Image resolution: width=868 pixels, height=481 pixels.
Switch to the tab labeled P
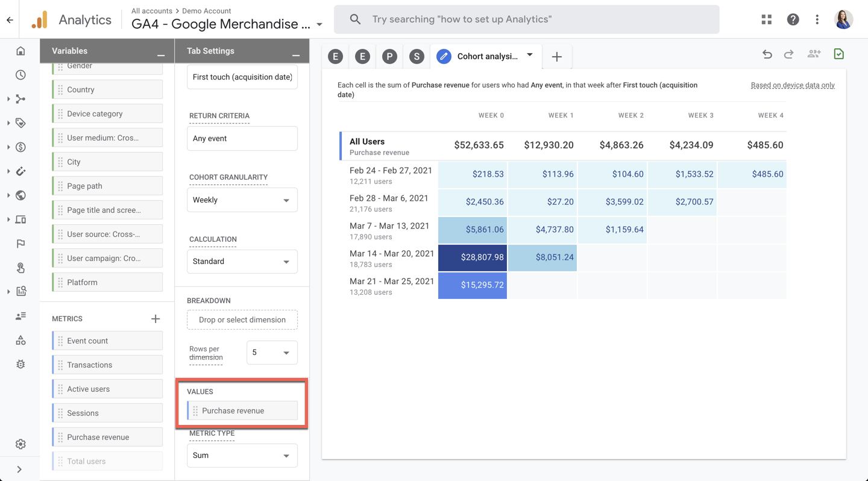pos(389,57)
